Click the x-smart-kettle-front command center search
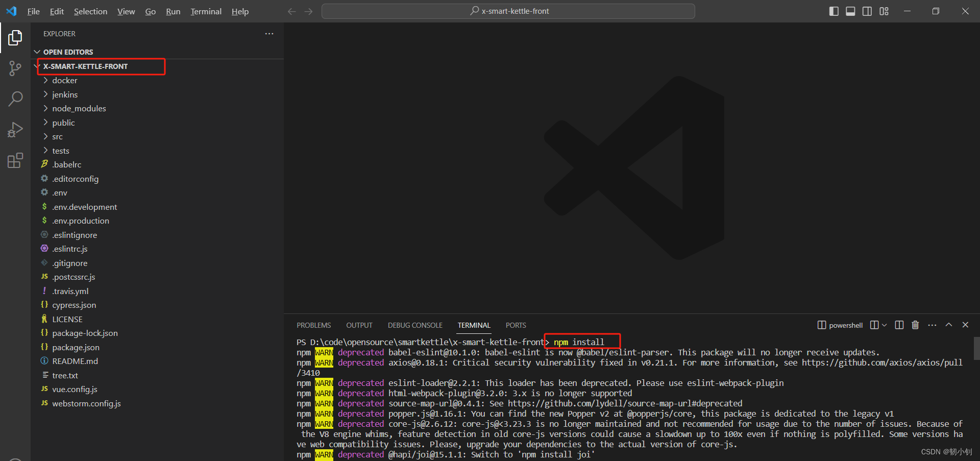This screenshot has width=980, height=461. [508, 11]
